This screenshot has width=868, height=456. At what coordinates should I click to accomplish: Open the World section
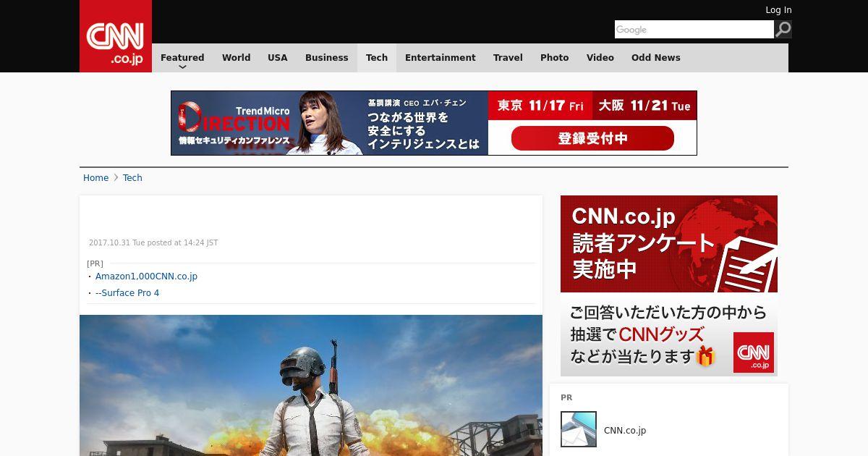click(236, 58)
